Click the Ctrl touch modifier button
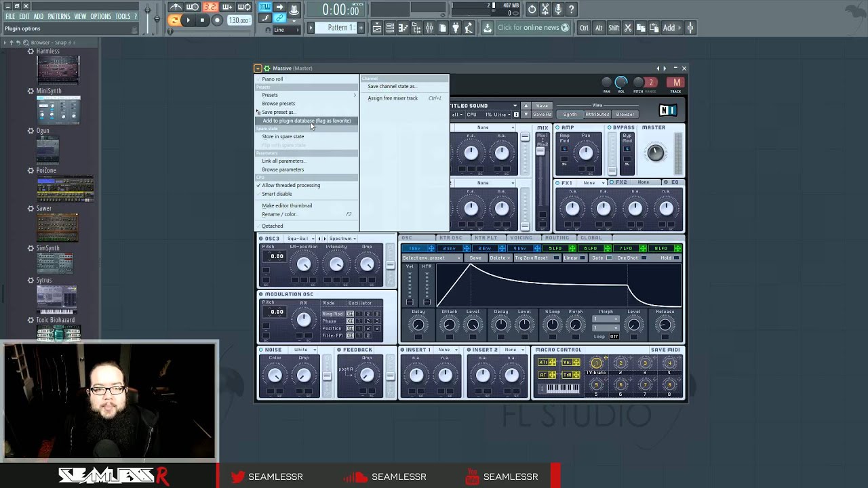The image size is (868, 488). [584, 28]
